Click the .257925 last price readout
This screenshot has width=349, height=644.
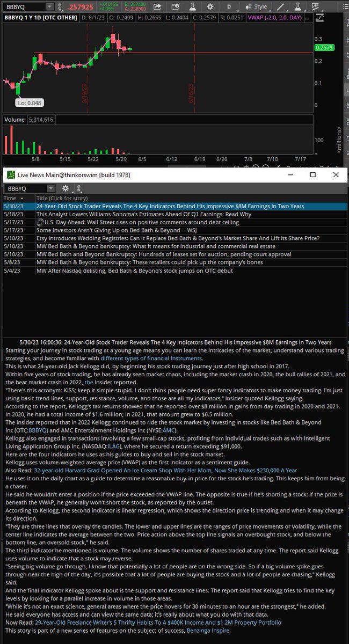click(80, 7)
